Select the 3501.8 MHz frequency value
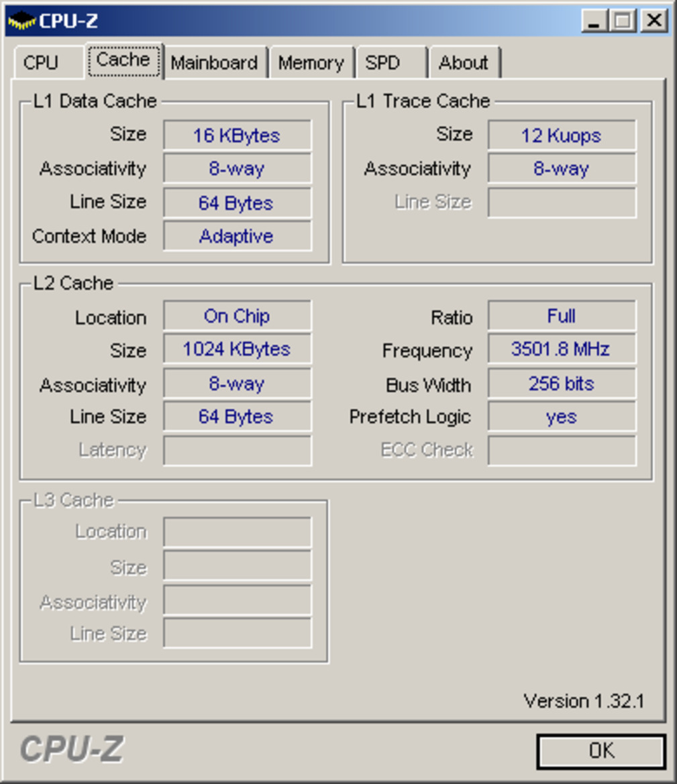 (562, 349)
